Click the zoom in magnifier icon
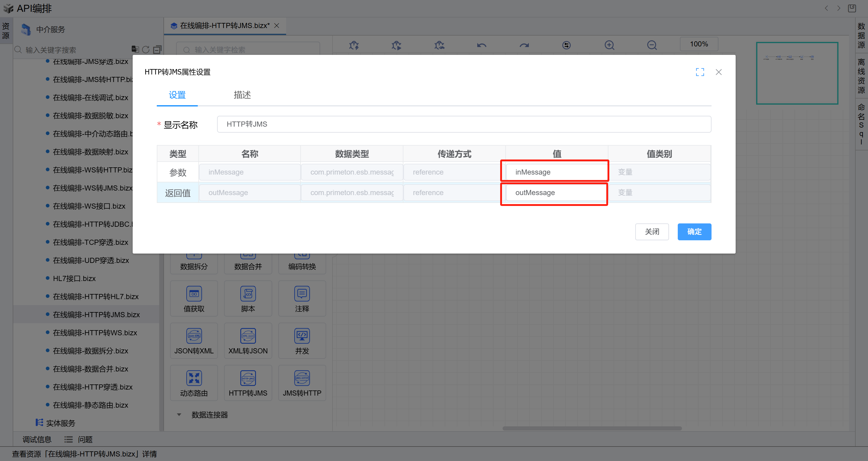Viewport: 868px width, 461px height. point(609,45)
